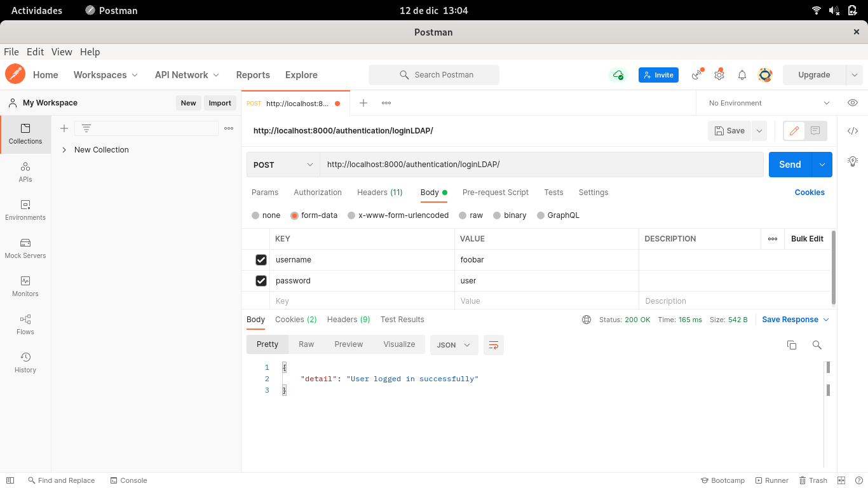Open the Flows sidebar panel
Viewport: 868px width, 488px height.
(x=25, y=325)
